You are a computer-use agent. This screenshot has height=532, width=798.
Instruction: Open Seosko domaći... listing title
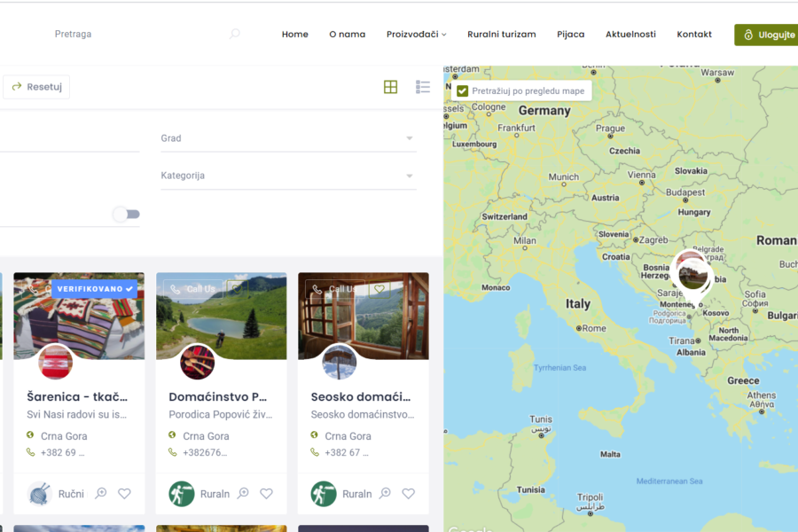click(x=361, y=396)
